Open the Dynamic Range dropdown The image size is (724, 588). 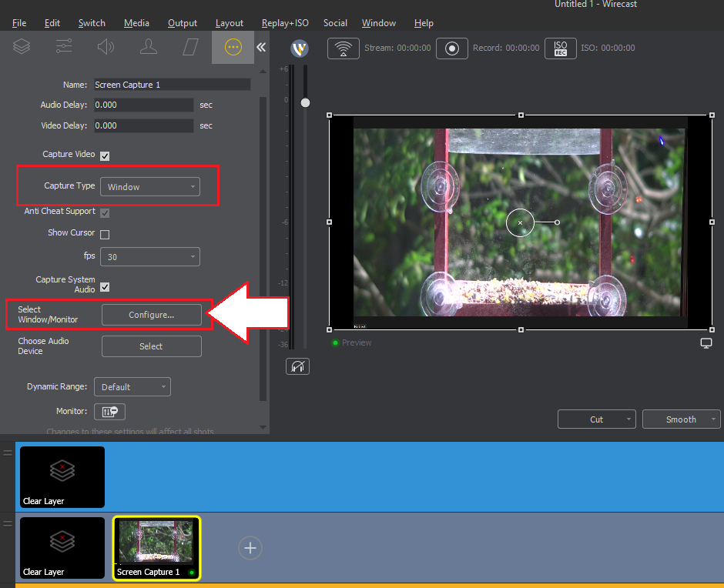click(132, 386)
